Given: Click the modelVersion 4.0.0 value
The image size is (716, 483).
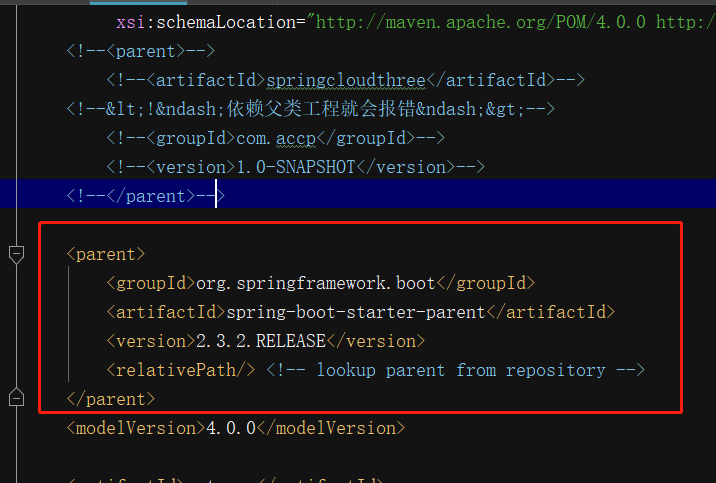Looking at the screenshot, I should (231, 428).
